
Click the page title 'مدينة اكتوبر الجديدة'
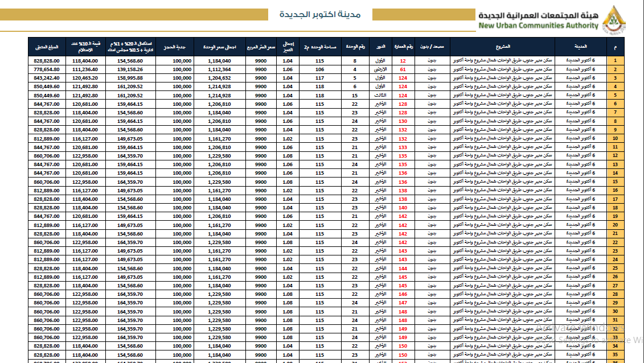click(x=320, y=14)
